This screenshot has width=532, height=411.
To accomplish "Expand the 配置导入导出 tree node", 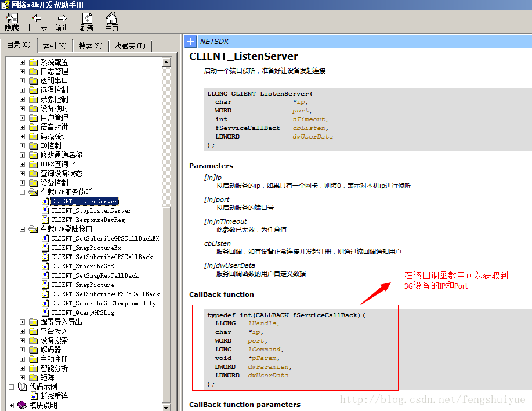I will [x=22, y=322].
